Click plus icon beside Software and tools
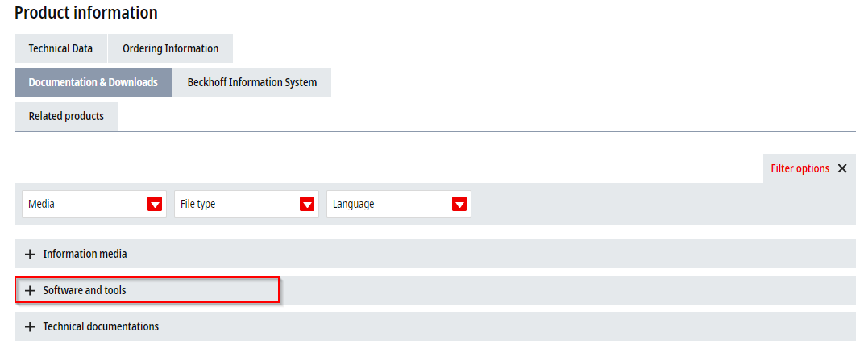Viewport: 868px width, 357px height. pyautogui.click(x=30, y=291)
